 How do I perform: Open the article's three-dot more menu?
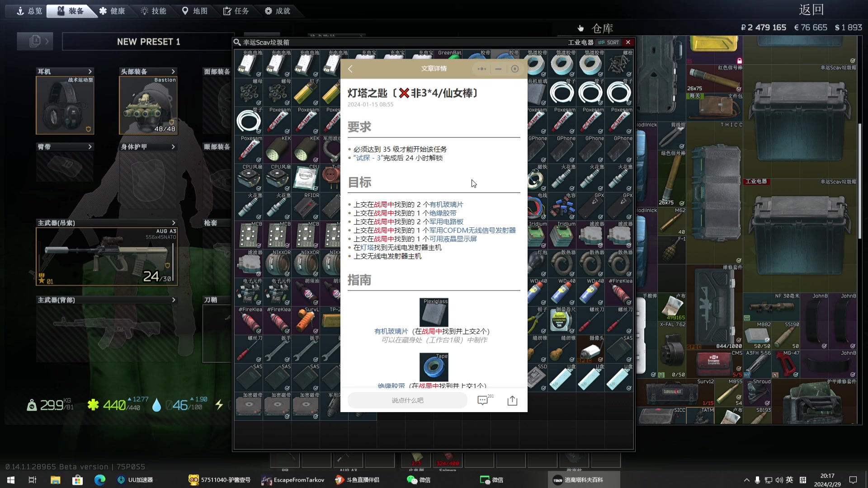[x=481, y=69]
